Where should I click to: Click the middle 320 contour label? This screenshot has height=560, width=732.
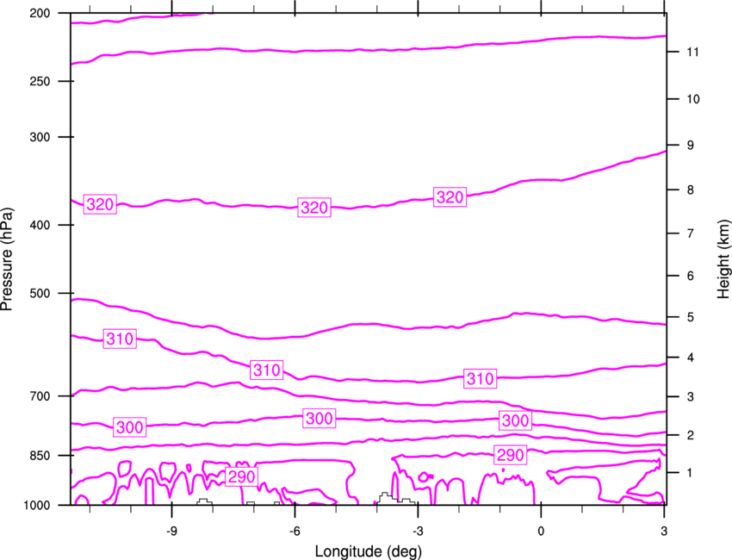coord(314,208)
